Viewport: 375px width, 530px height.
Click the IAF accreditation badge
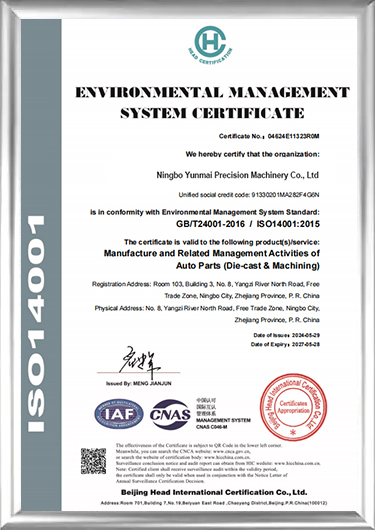[x=119, y=414]
